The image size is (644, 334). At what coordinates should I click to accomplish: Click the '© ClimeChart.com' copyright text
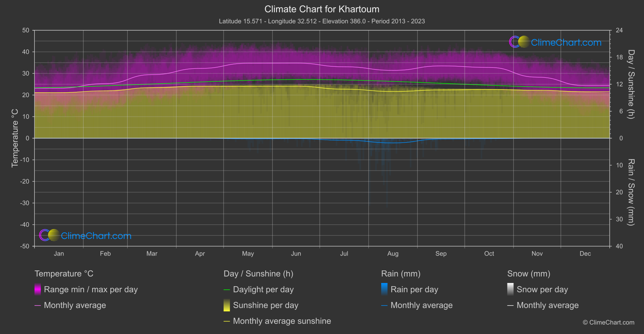pos(608,322)
